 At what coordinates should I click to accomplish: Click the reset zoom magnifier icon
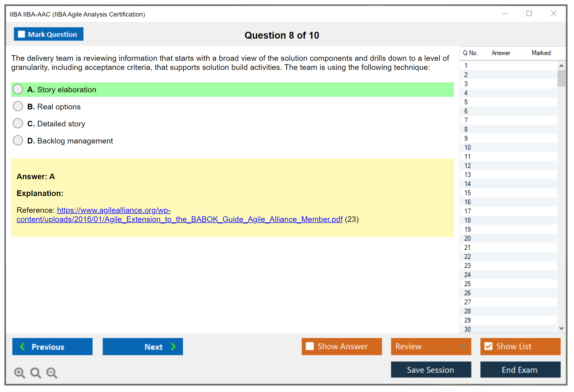coord(36,373)
